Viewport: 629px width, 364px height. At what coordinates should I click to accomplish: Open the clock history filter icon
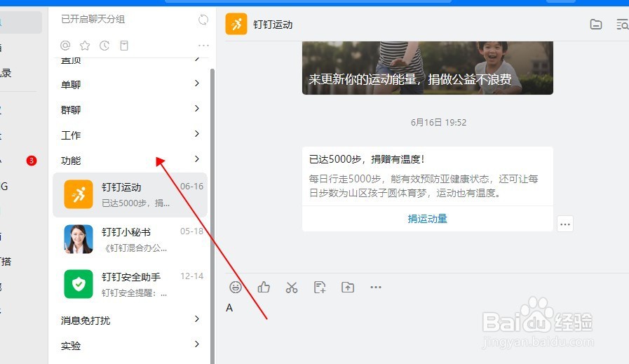(104, 46)
